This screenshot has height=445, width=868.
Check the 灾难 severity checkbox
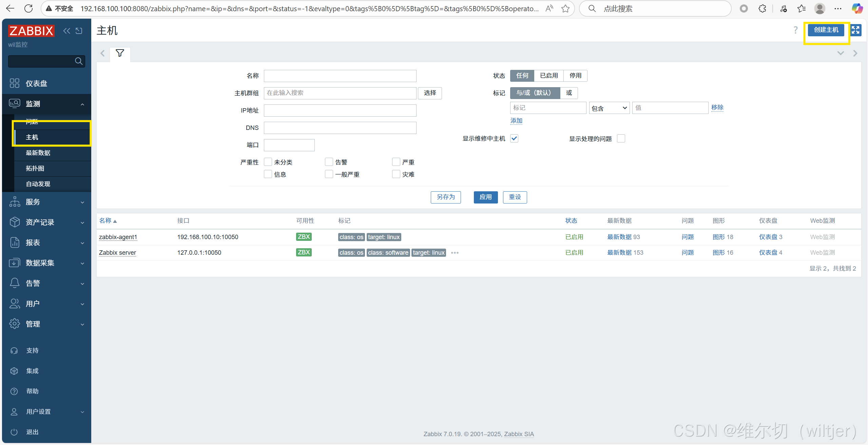click(396, 174)
